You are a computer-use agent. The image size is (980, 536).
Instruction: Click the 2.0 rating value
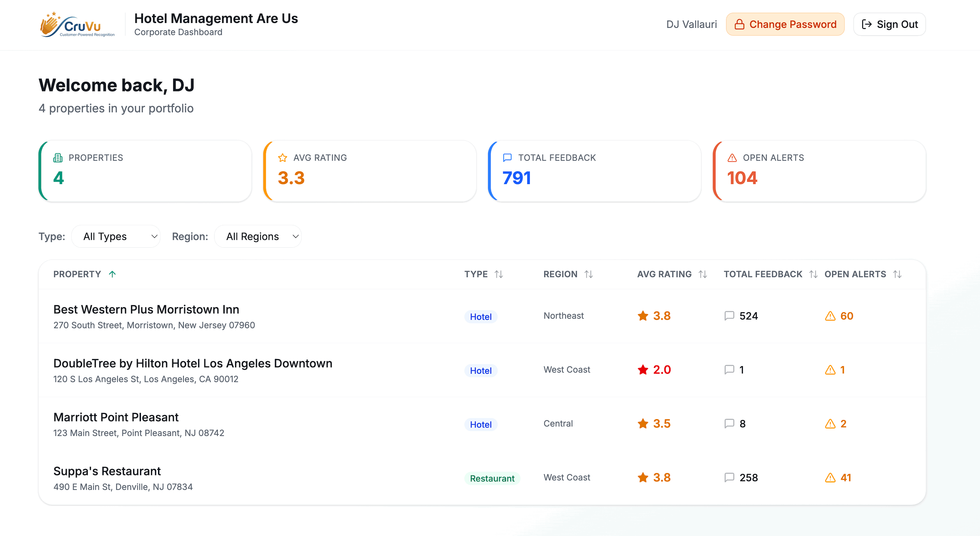662,369
